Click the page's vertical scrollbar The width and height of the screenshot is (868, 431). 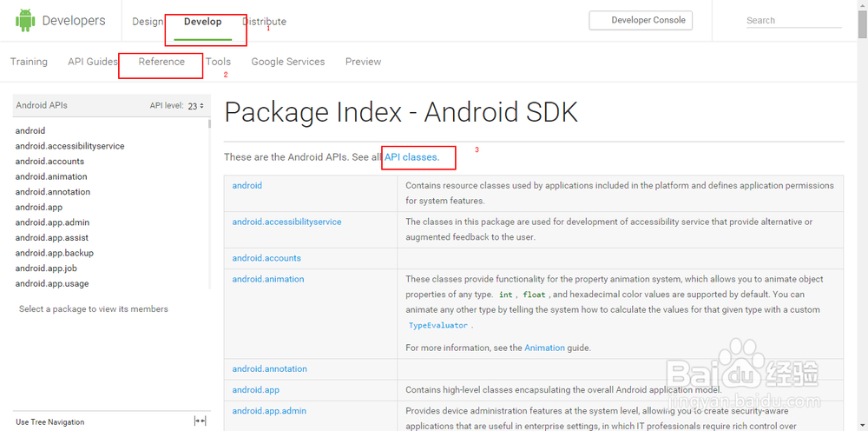(x=862, y=217)
